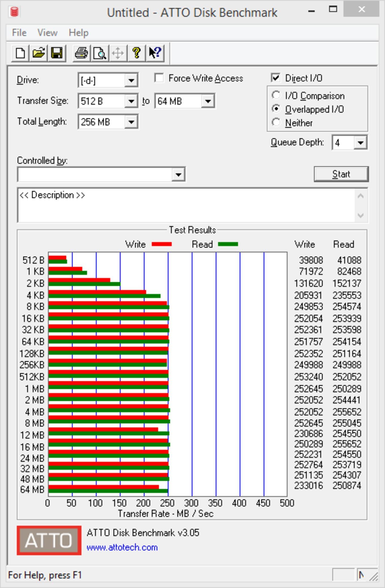Click the Description scrollbar down arrow

[360, 215]
